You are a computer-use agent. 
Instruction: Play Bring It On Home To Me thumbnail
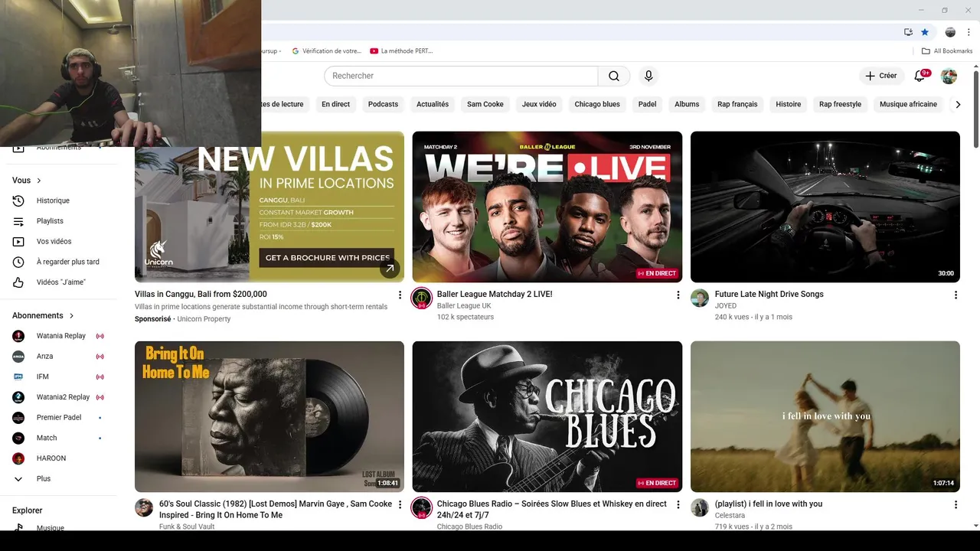click(269, 416)
